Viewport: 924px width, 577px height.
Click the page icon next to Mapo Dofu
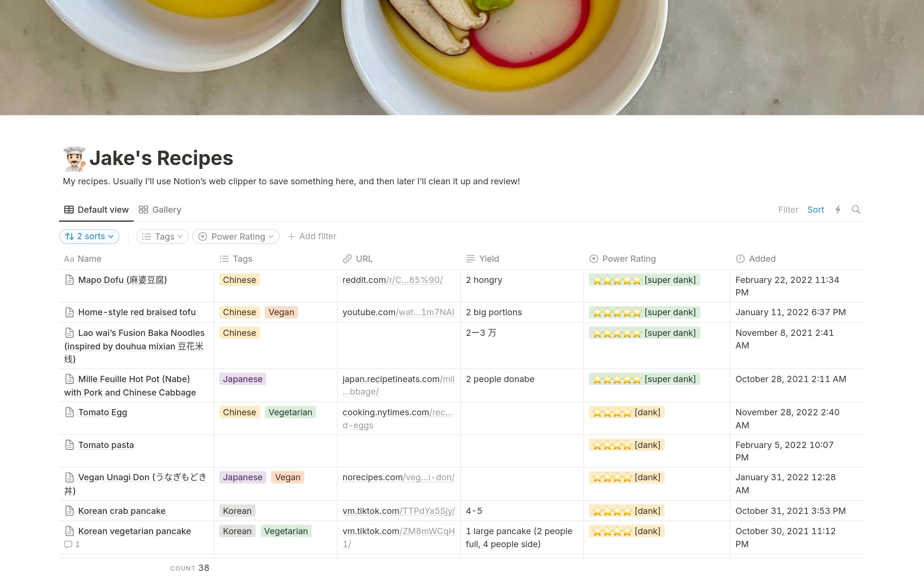pos(69,280)
